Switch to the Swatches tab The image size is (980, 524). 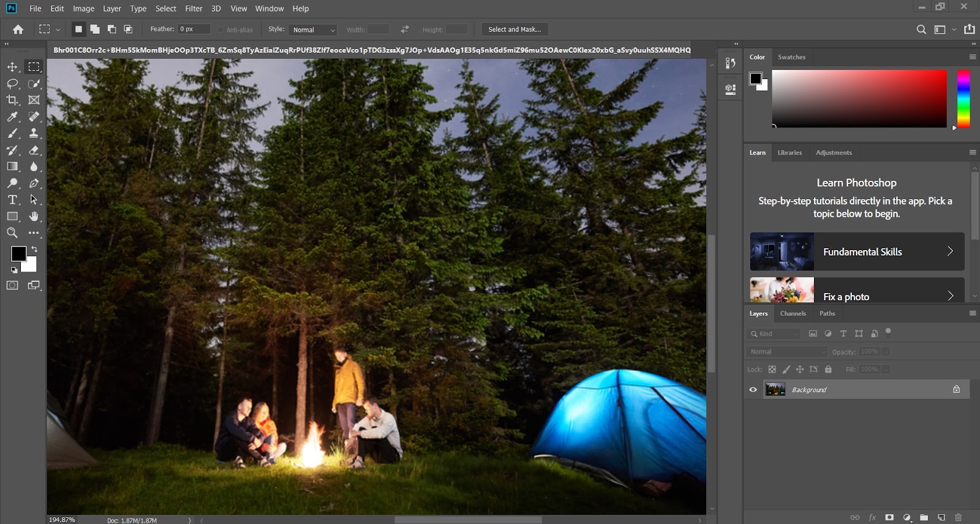click(791, 57)
